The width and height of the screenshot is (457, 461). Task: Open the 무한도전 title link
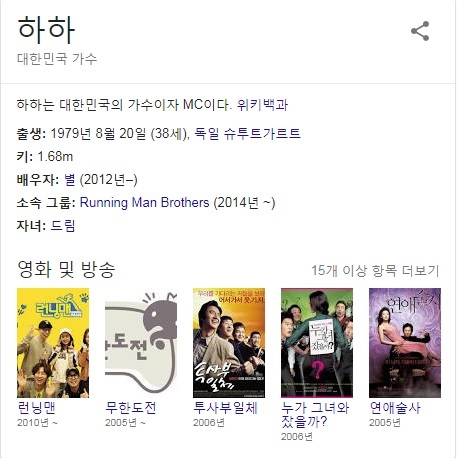[131, 407]
